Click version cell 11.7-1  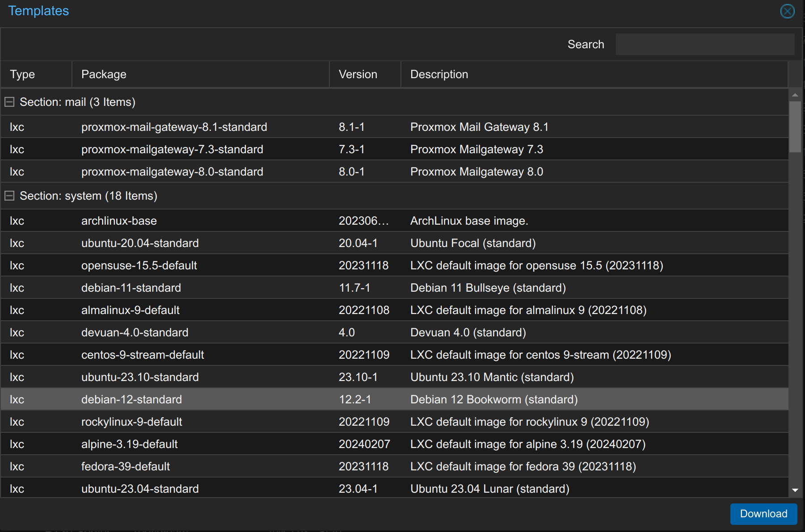354,288
